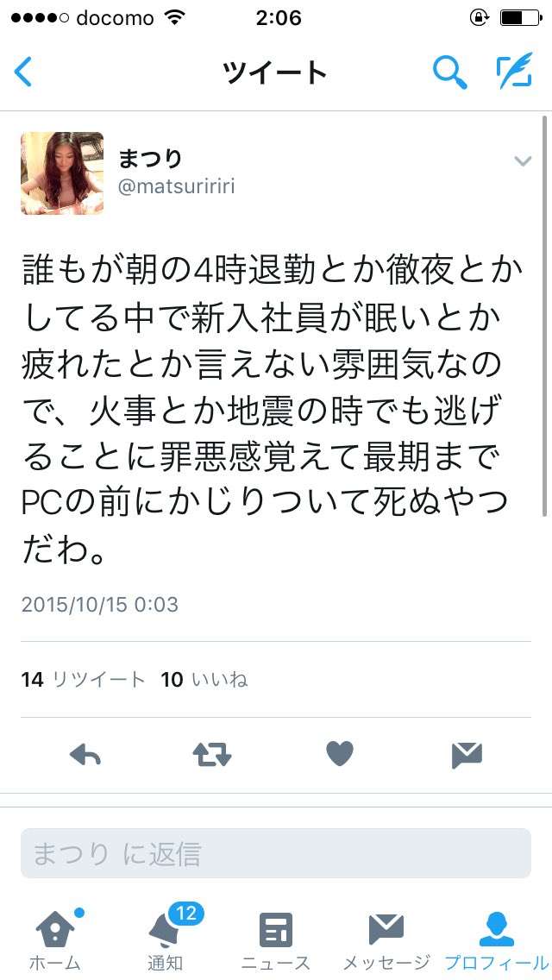Open まつり profile picture
Image resolution: width=552 pixels, height=980 pixels.
click(62, 173)
